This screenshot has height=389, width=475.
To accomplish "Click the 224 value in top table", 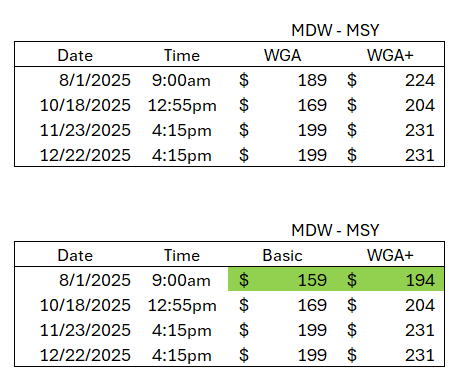I will point(420,80).
